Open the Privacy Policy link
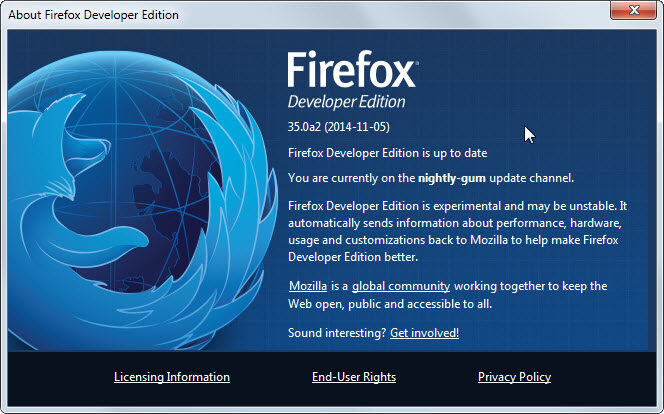Screen dimensions: 664x414 tap(515, 377)
